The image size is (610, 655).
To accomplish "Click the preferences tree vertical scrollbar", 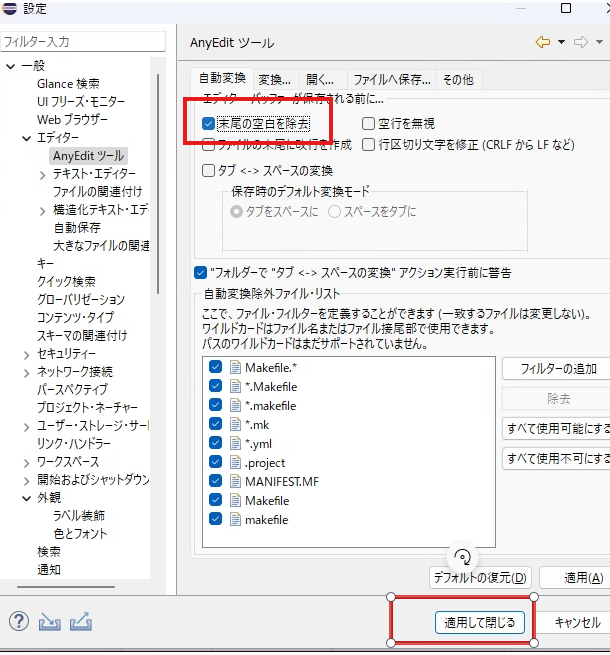I will [158, 184].
